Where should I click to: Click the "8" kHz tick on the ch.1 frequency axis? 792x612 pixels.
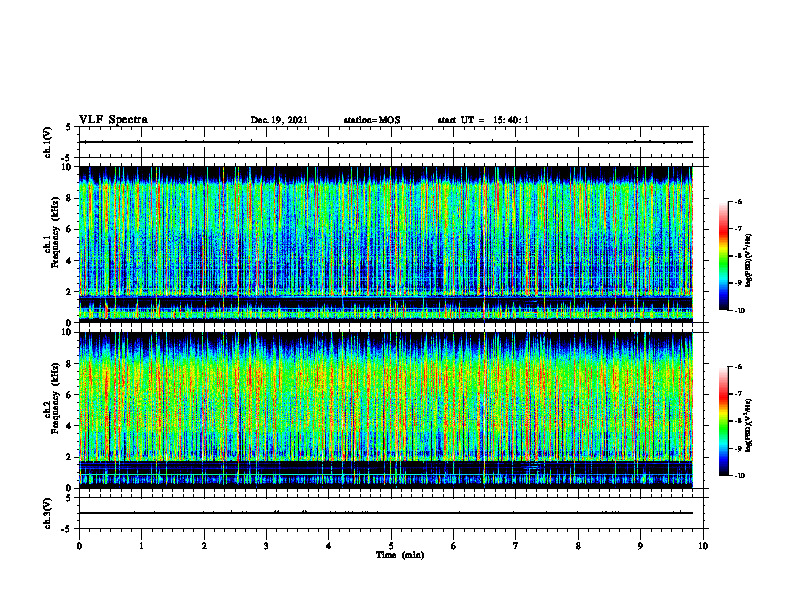(x=69, y=198)
